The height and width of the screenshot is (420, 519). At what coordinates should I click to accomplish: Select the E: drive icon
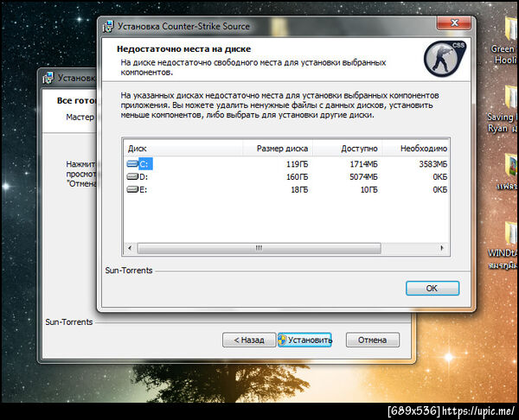[132, 189]
